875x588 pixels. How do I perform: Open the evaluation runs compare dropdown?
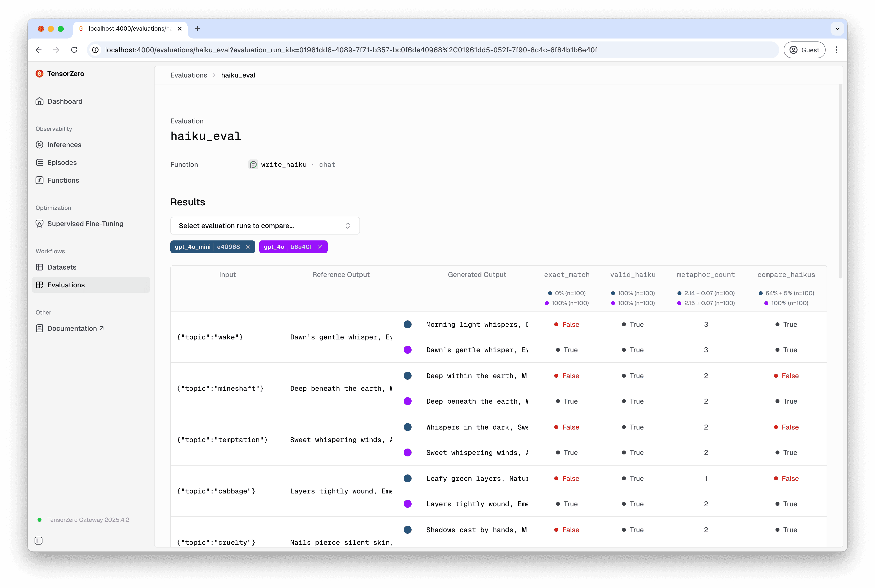click(265, 225)
